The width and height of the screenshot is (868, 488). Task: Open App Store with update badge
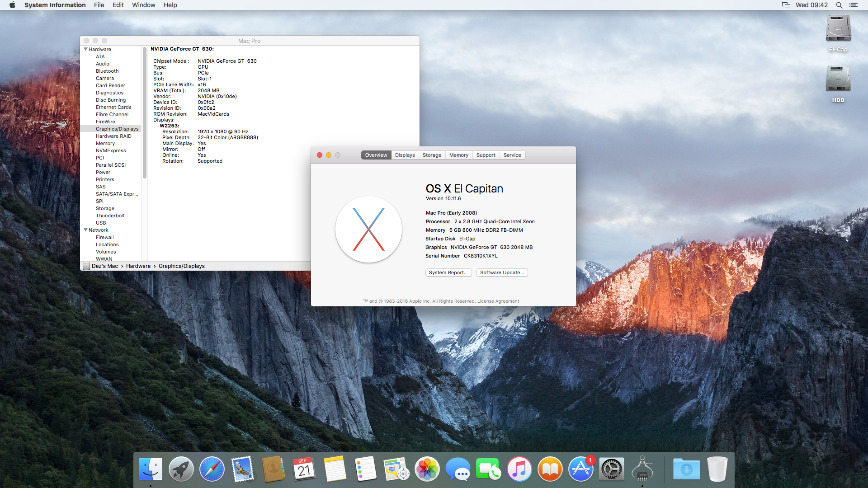click(580, 469)
